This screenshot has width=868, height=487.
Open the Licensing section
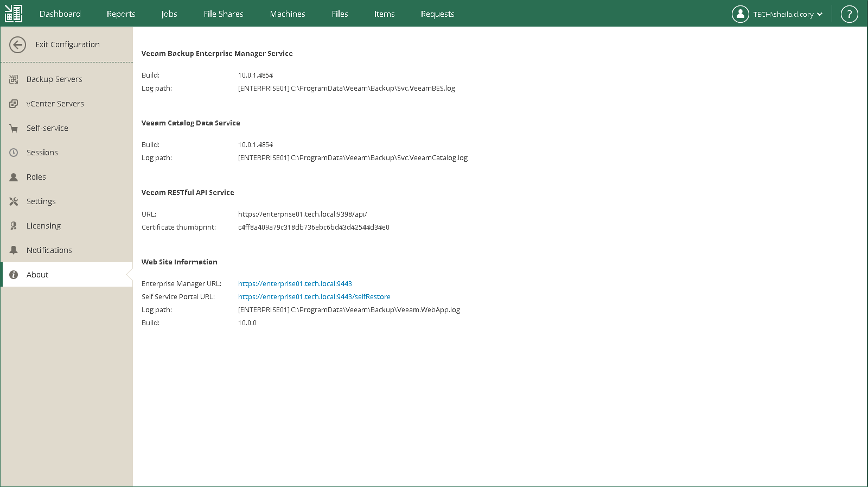67,226
